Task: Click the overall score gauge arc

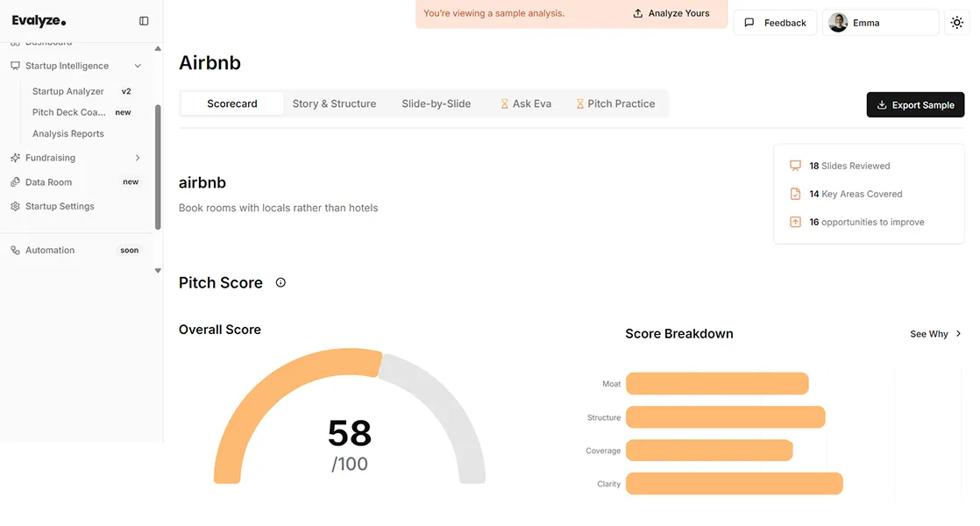Action: 350,416
